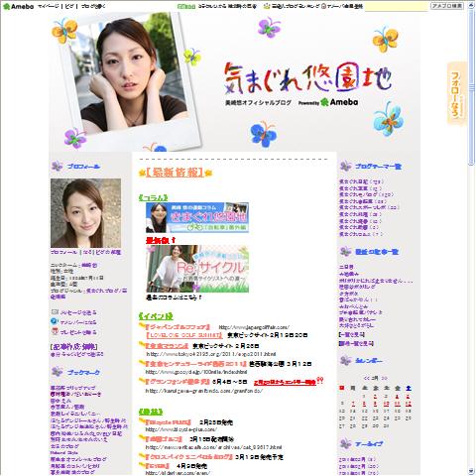Click the 《雑誌》 section heading

[x=151, y=413]
